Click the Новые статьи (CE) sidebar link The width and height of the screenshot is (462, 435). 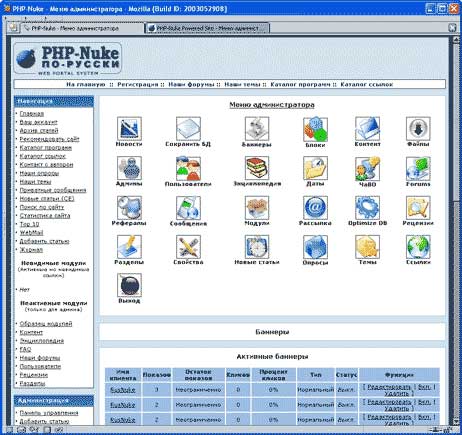[x=47, y=199]
